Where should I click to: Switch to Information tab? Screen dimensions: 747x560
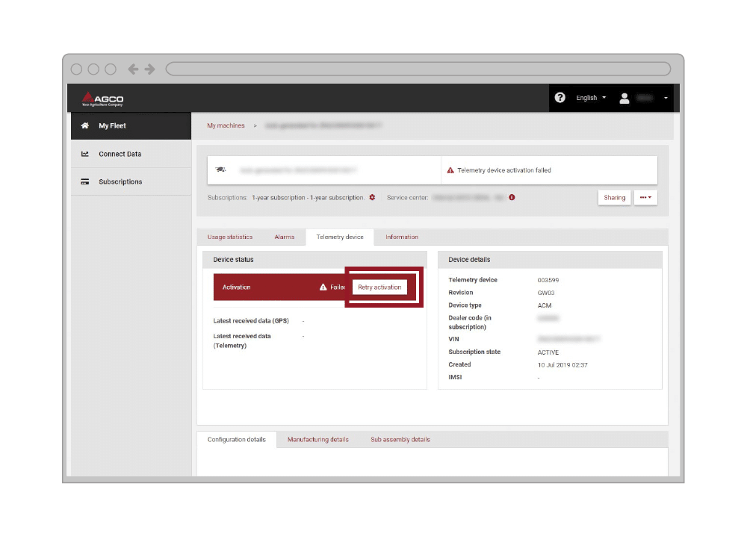(x=402, y=237)
